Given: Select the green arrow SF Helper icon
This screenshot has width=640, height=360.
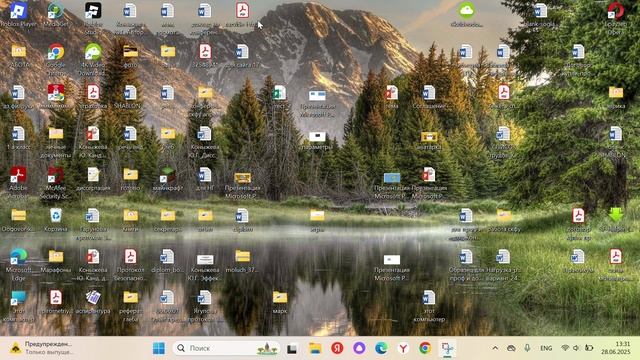Looking at the screenshot, I should [x=616, y=216].
